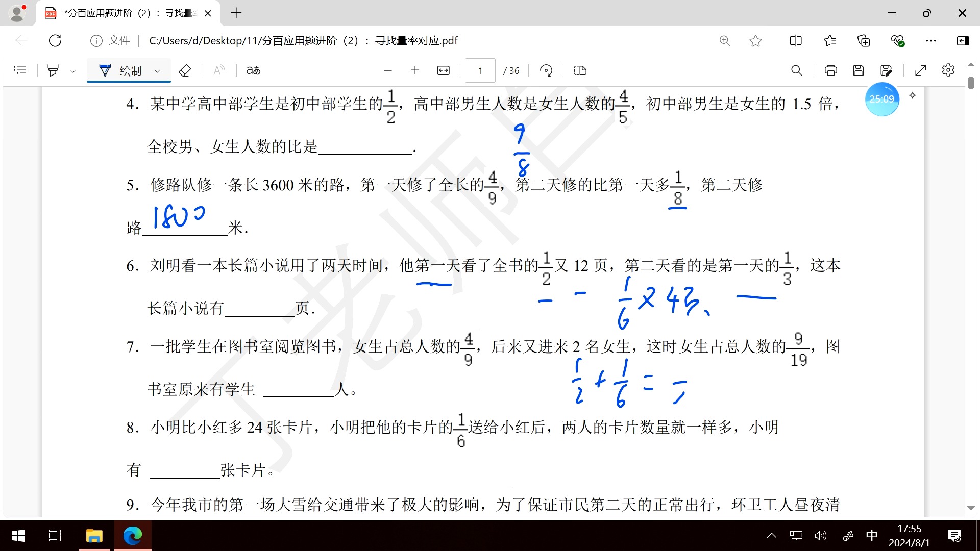The width and height of the screenshot is (980, 551).
Task: Switch to page view layout
Action: tap(580, 70)
